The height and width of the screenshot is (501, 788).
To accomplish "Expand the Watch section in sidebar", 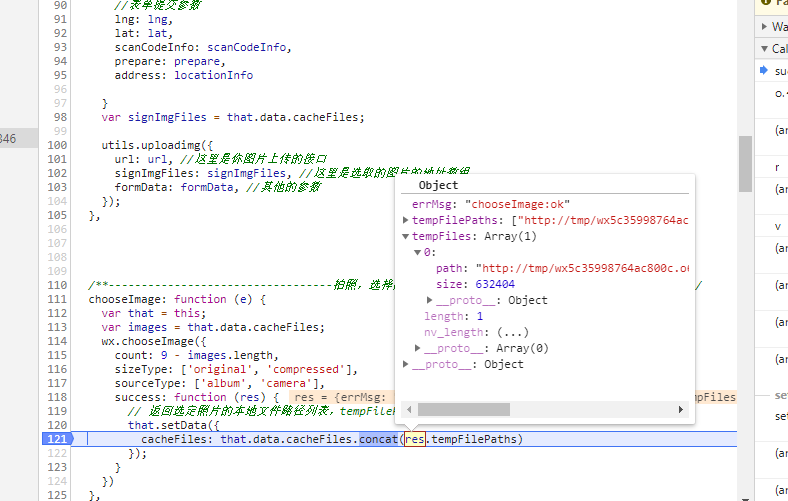I will tap(764, 27).
